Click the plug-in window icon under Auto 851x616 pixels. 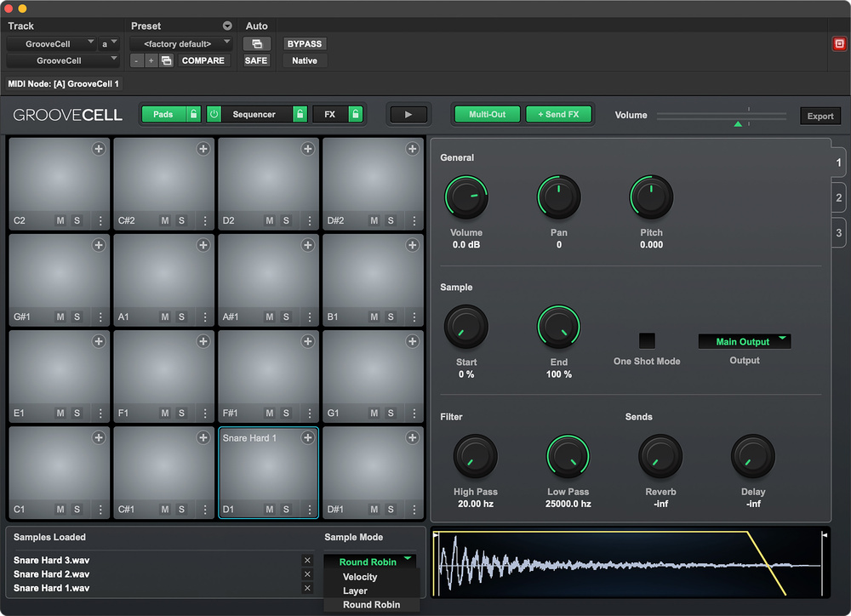tap(256, 44)
